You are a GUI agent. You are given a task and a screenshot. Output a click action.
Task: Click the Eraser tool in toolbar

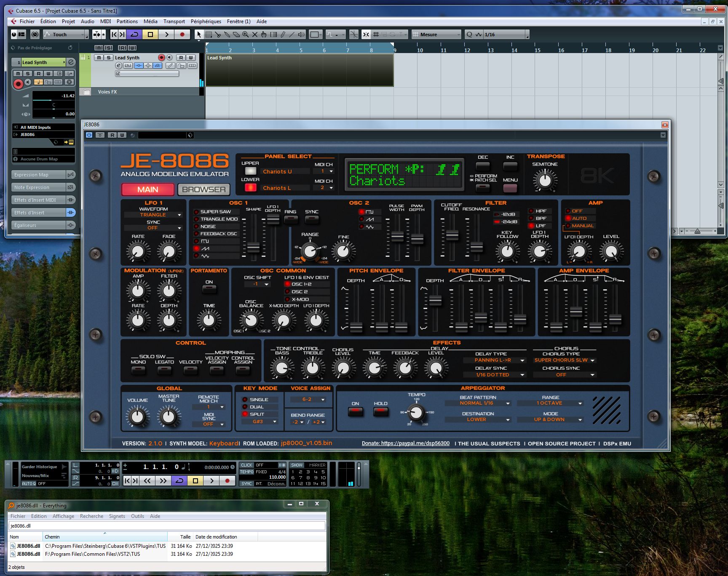(236, 35)
